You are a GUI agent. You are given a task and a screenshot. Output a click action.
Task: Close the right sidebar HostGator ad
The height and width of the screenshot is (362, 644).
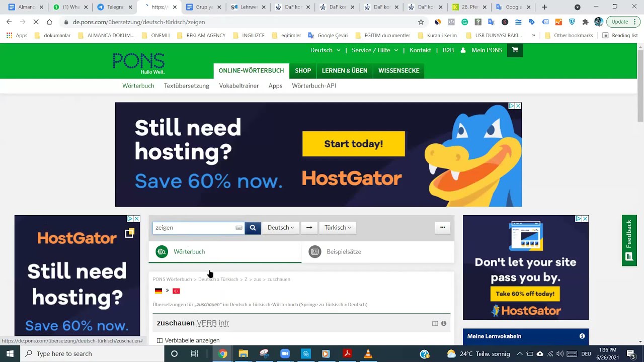tap(585, 219)
